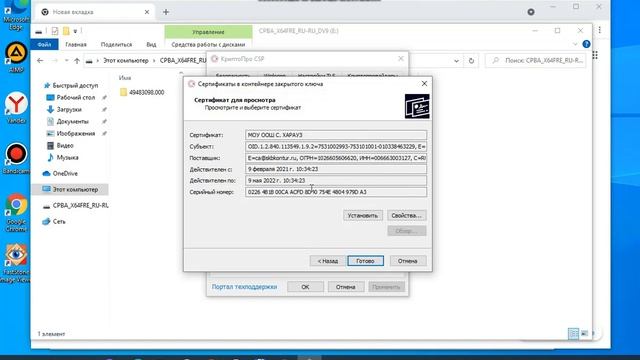Switch to Главная ribbon tab
Viewport: 640px width, 360px height.
[76, 44]
